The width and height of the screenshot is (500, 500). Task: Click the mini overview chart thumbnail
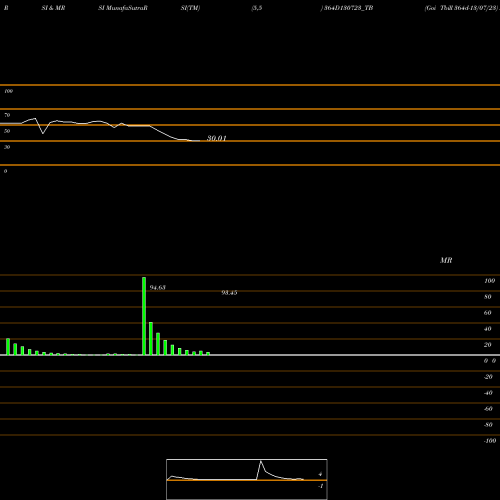(247, 479)
